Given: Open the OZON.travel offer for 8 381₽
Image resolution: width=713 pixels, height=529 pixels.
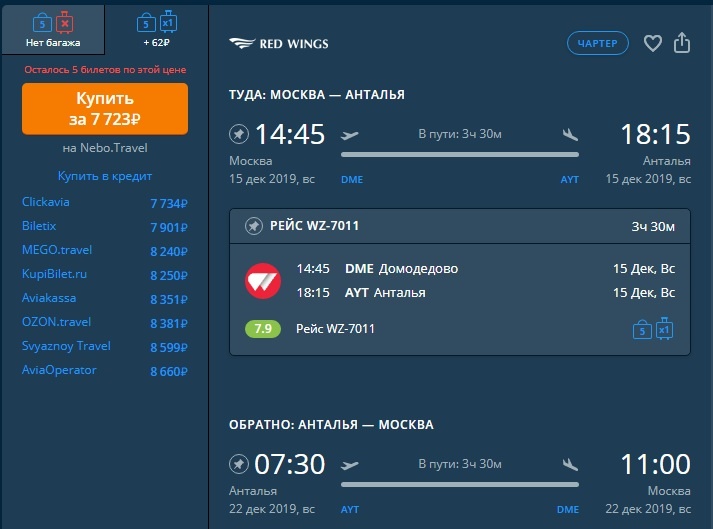Looking at the screenshot, I should click(105, 323).
